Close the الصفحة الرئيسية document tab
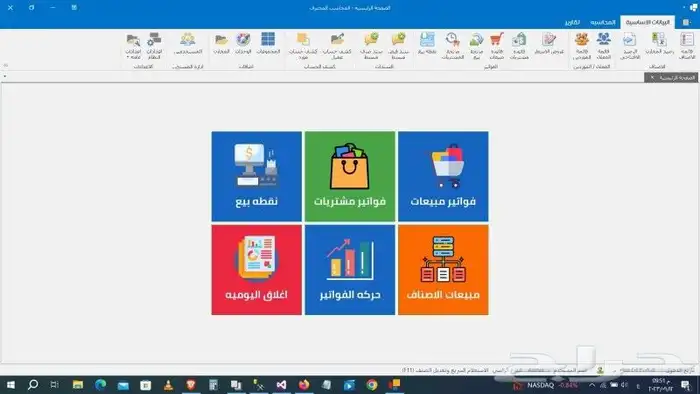 (x=652, y=78)
